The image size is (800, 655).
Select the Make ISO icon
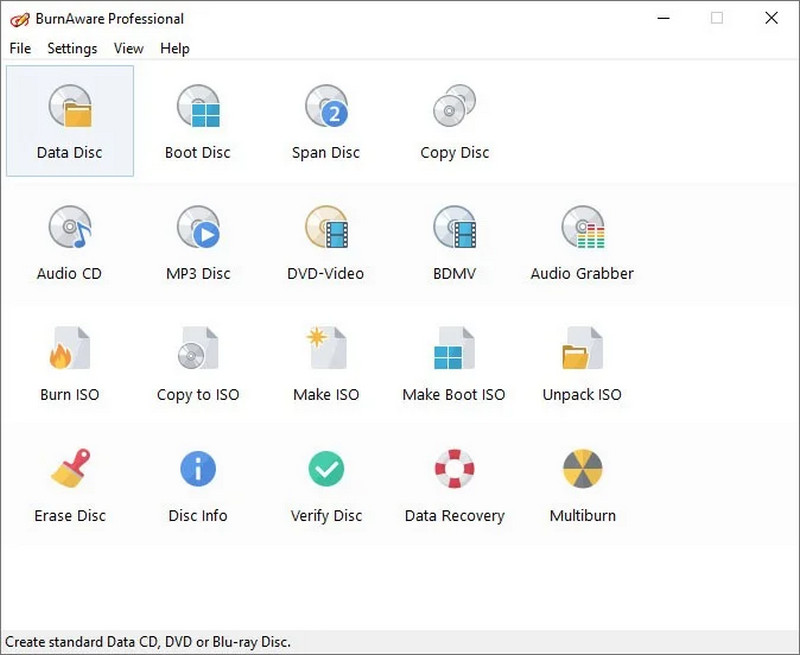326,350
